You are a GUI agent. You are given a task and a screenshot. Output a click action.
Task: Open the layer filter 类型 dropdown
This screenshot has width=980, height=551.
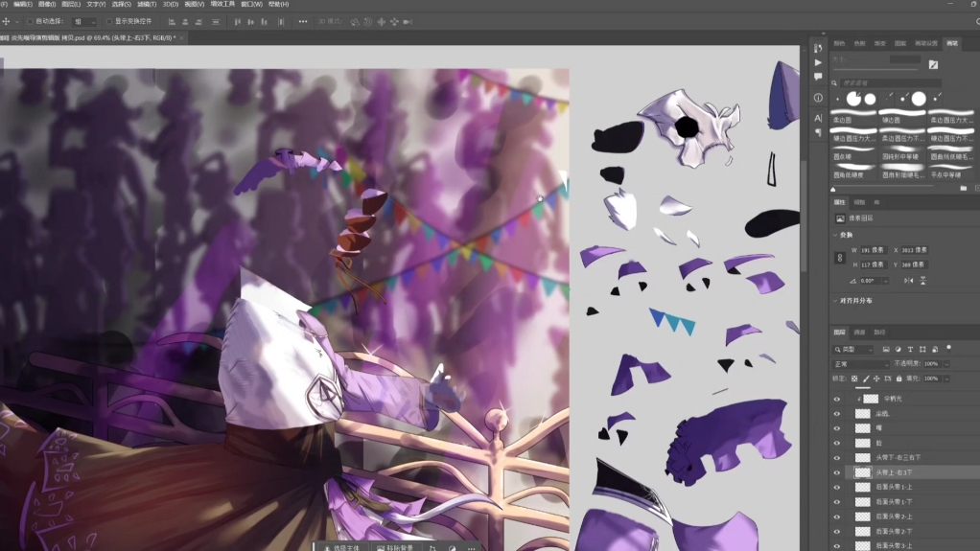coord(853,349)
